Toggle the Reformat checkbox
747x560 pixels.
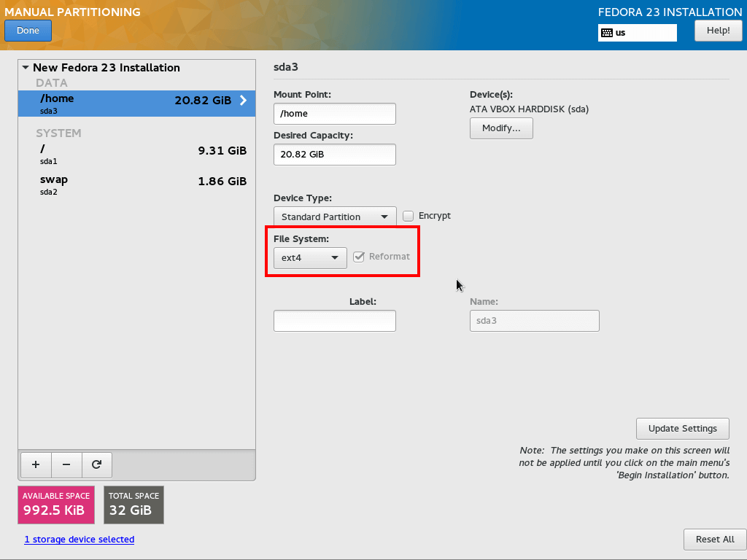[359, 257]
